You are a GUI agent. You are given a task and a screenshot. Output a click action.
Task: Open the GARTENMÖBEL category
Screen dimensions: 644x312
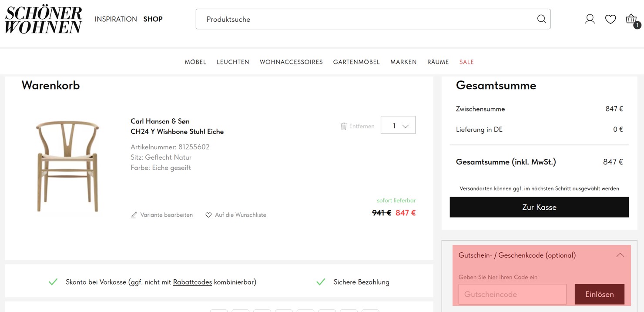356,62
